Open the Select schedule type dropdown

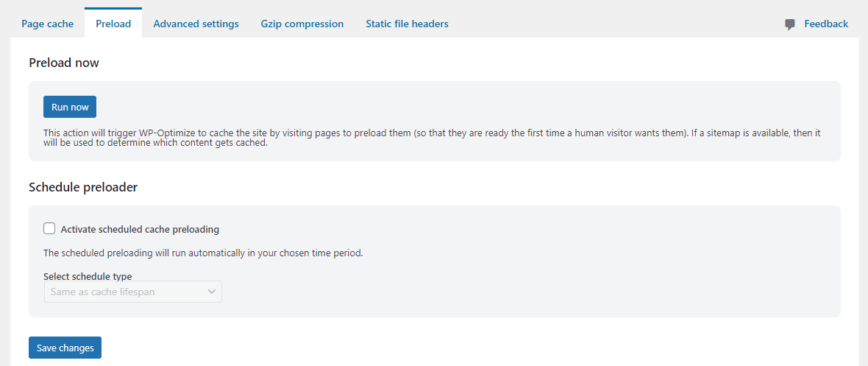coord(133,292)
